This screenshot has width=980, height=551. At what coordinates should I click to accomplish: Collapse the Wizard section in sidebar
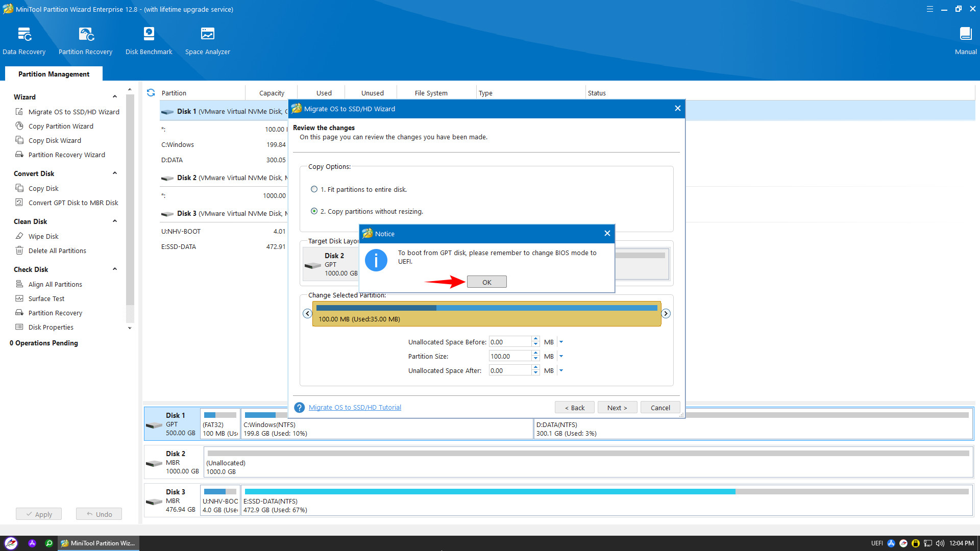(x=115, y=97)
